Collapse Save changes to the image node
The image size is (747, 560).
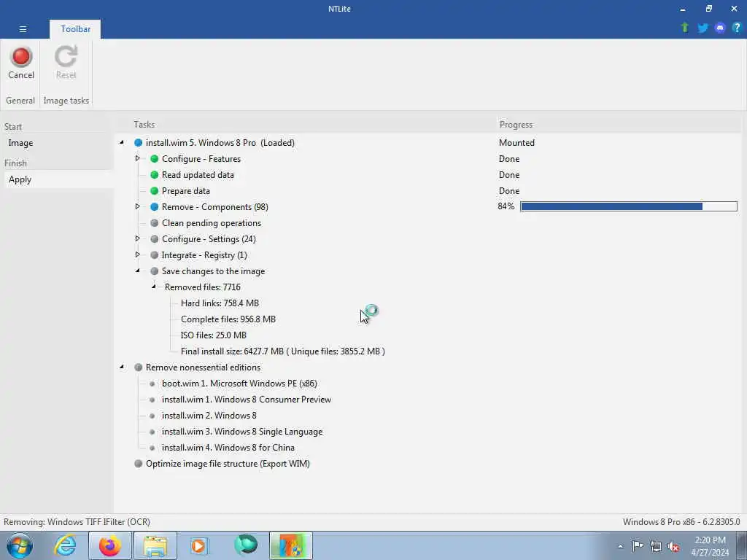click(x=138, y=271)
